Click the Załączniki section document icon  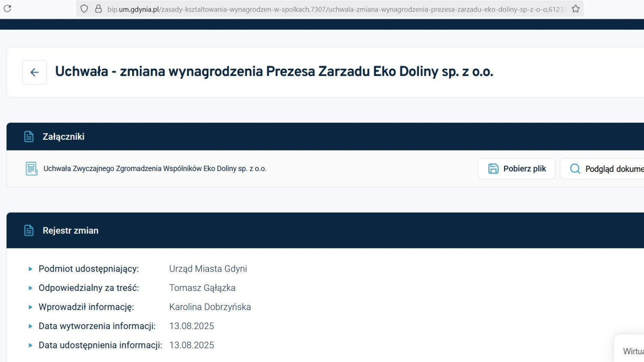pos(29,136)
